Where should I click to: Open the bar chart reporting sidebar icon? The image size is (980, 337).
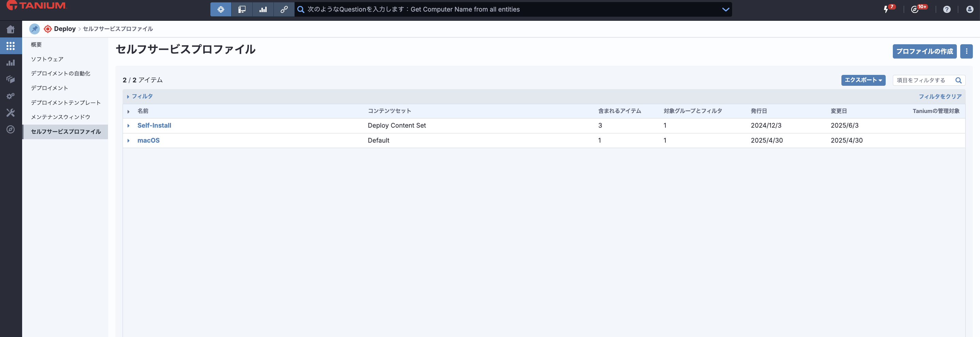tap(11, 63)
